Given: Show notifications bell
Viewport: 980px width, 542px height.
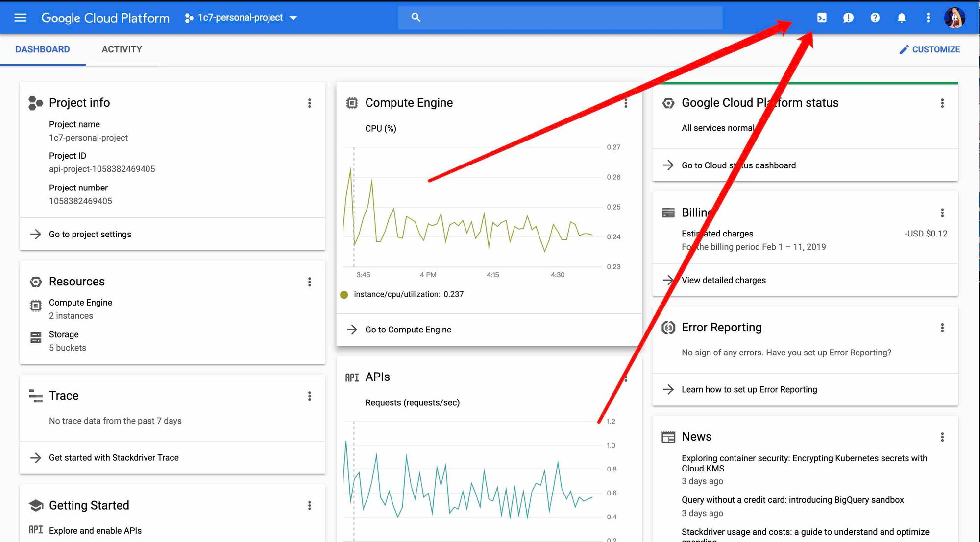Looking at the screenshot, I should (901, 18).
